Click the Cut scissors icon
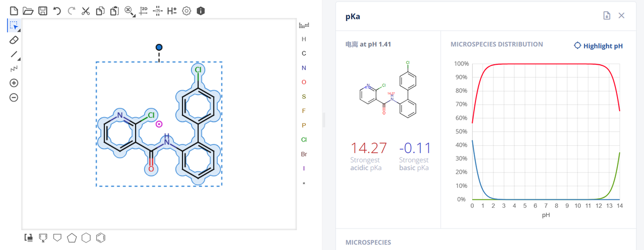The height and width of the screenshot is (250, 644). [x=85, y=11]
